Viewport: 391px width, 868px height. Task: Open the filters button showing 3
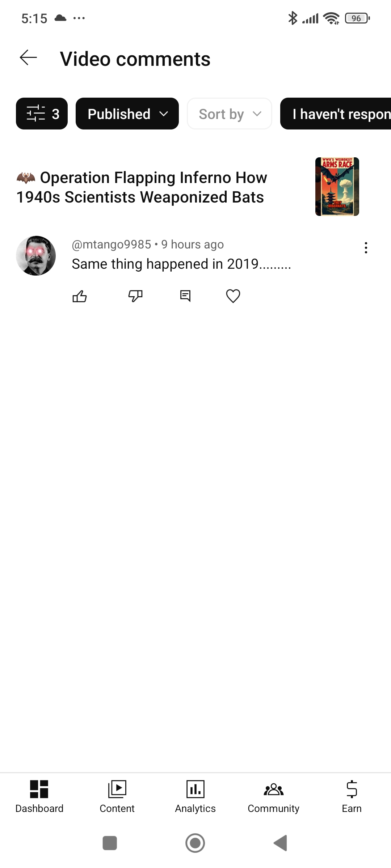[42, 114]
